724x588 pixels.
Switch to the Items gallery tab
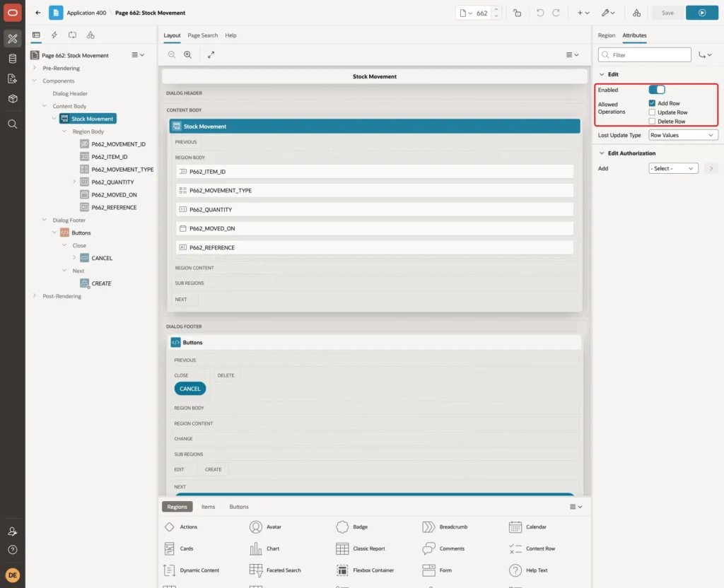coord(208,507)
